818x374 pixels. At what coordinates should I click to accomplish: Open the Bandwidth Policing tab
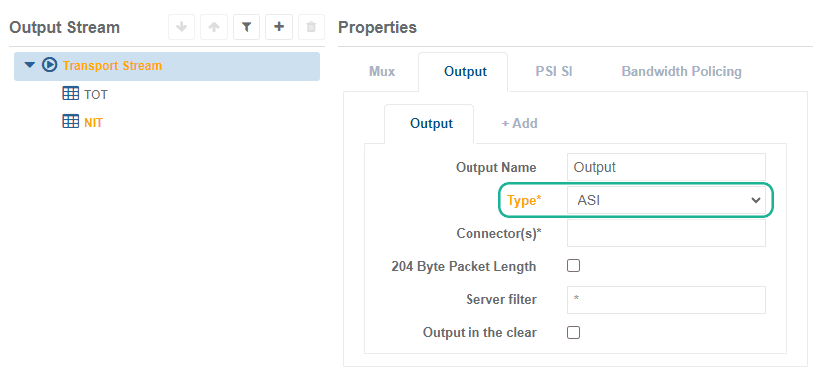pyautogui.click(x=681, y=71)
